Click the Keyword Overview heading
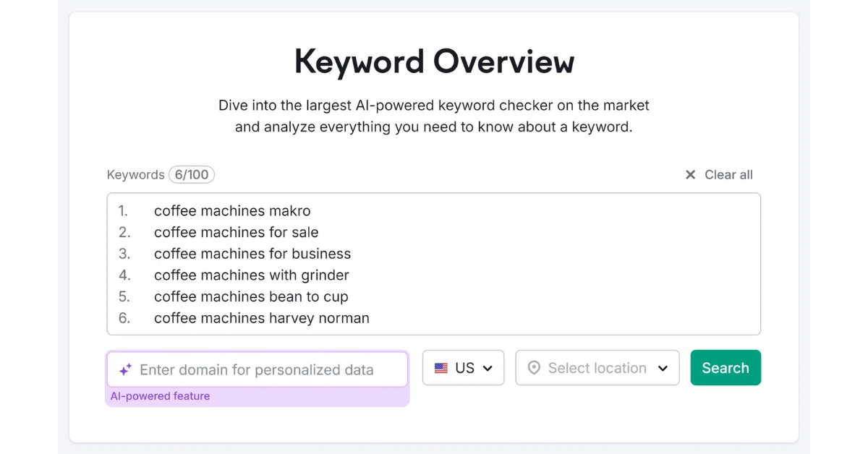The width and height of the screenshot is (868, 454). [x=434, y=61]
